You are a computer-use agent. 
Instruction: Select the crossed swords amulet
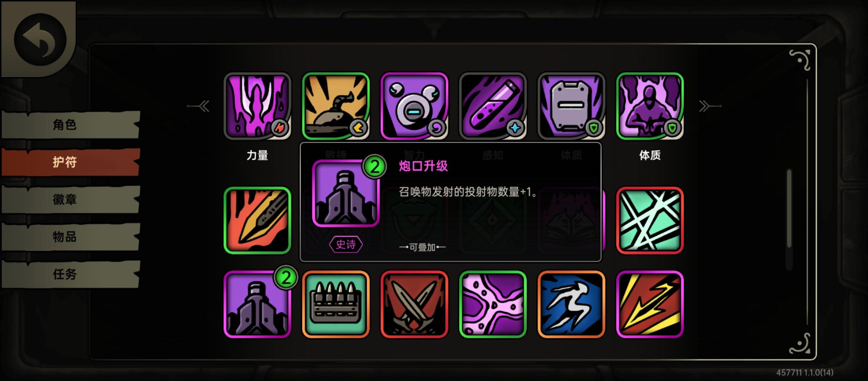(x=414, y=304)
